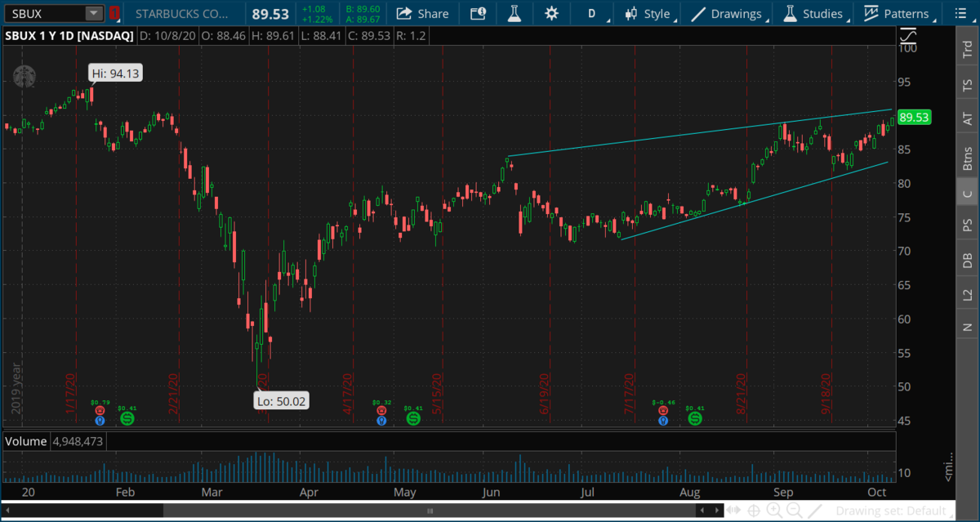980x522 pixels.
Task: Click the horizontal chart scrollbar thumb
Action: 430,511
